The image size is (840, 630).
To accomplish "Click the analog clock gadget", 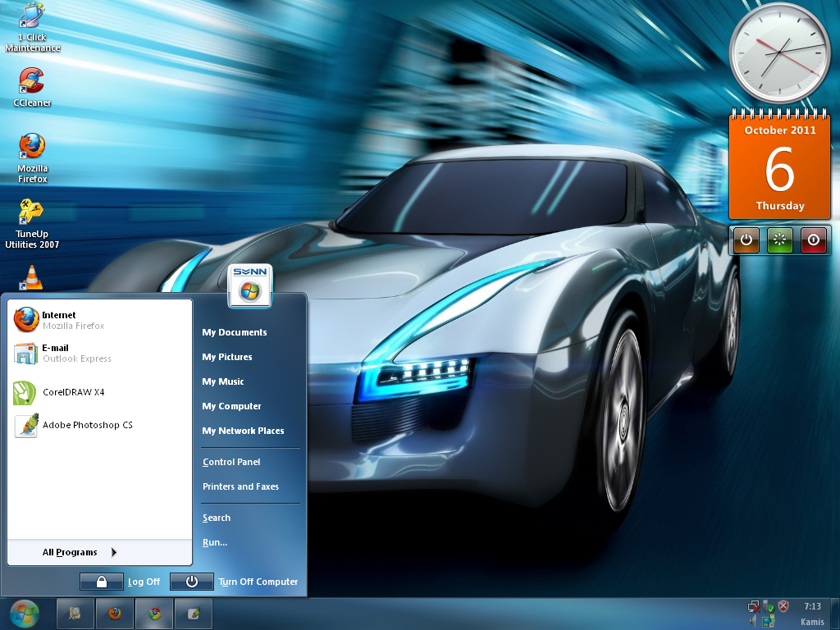I will [780, 52].
